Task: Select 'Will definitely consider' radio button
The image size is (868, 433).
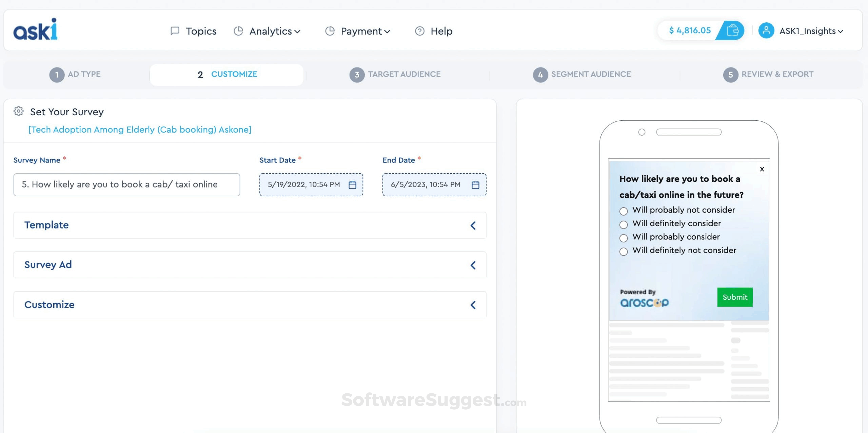Action: tap(623, 224)
